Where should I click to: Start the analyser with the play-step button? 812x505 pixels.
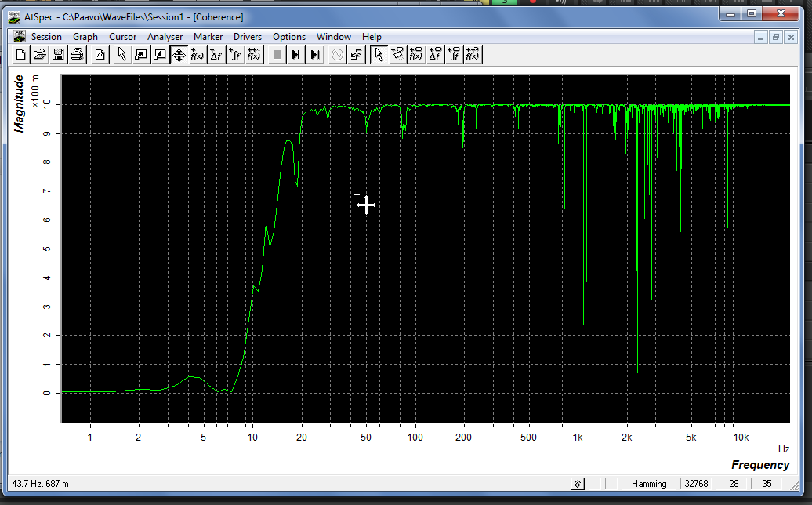tap(295, 54)
